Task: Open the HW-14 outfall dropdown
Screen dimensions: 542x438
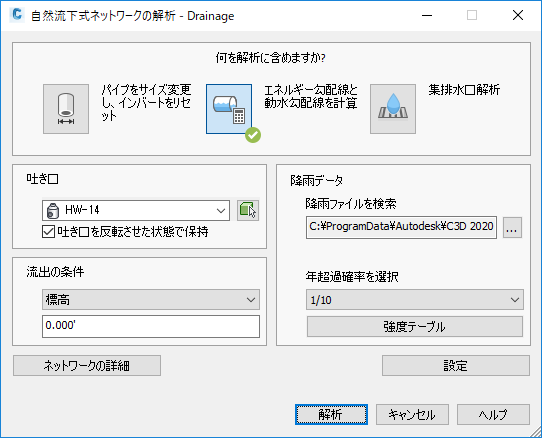Action: (136, 210)
